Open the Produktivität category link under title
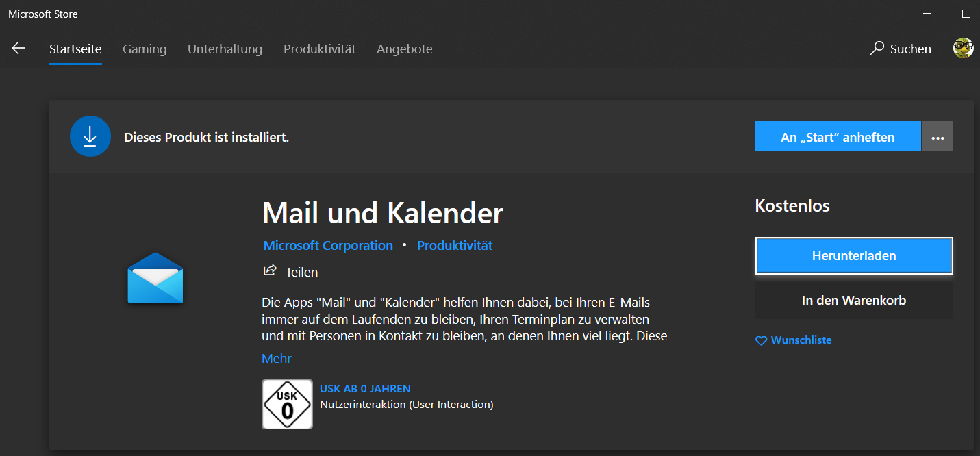980x456 pixels. pos(455,245)
